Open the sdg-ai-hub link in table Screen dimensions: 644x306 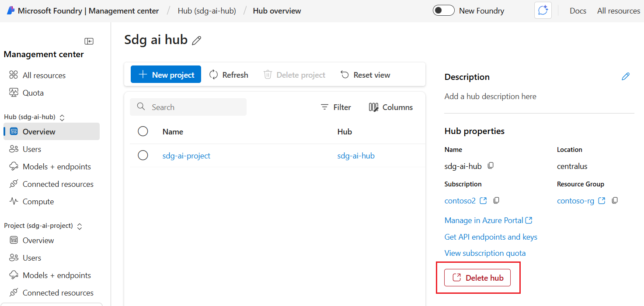pos(356,155)
